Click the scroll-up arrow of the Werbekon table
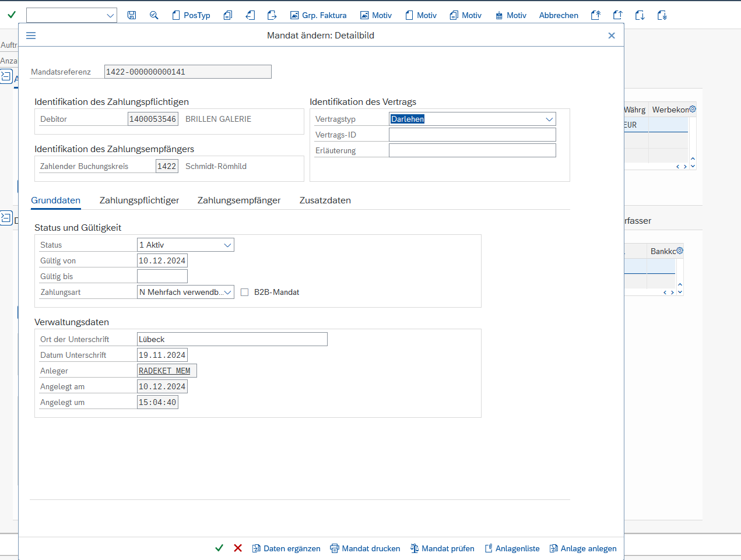The width and height of the screenshot is (741, 560). [693, 159]
